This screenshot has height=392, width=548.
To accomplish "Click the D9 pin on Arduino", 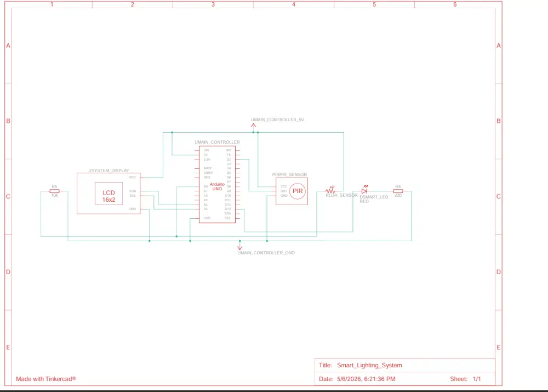I will [229, 191].
